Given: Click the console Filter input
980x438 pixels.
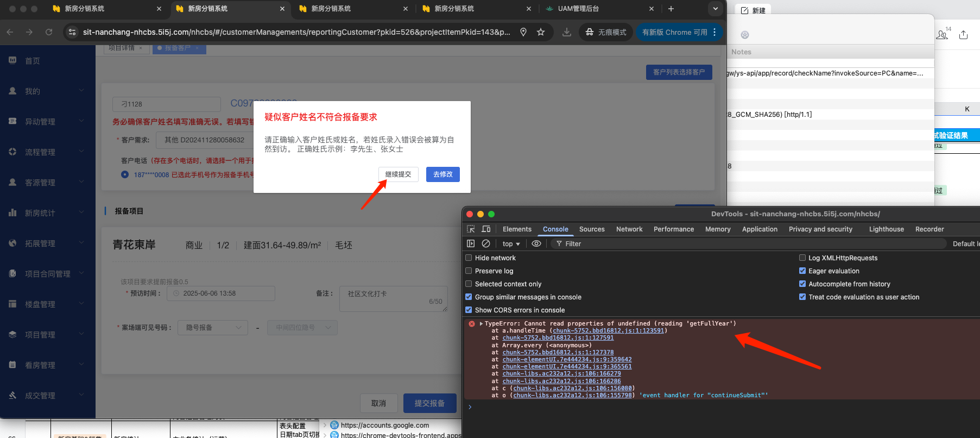Looking at the screenshot, I should click(749, 243).
